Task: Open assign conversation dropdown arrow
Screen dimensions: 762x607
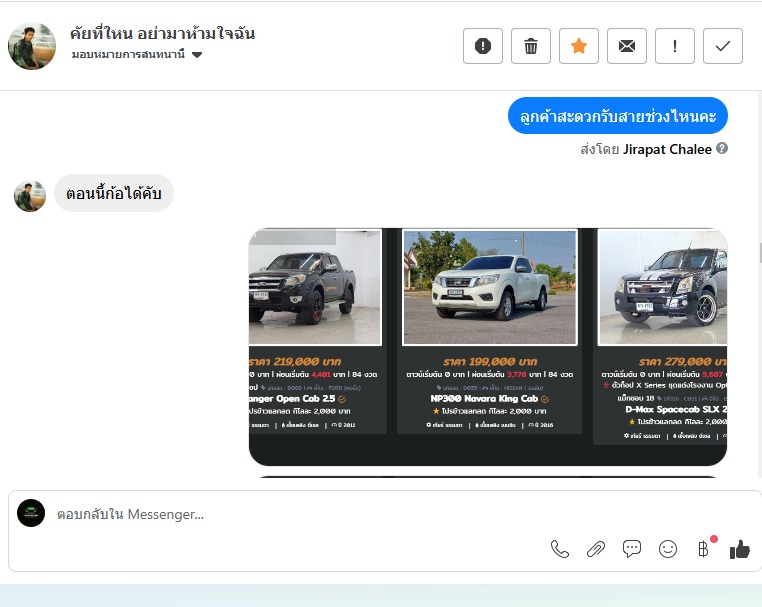Action: (197, 54)
